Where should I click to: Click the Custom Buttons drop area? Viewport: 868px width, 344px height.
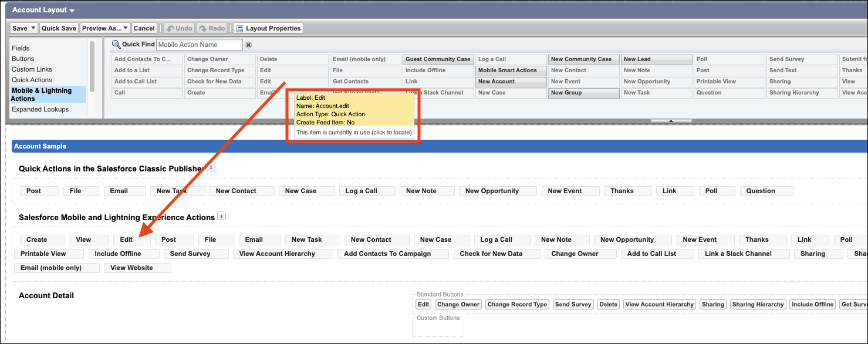coord(438,326)
